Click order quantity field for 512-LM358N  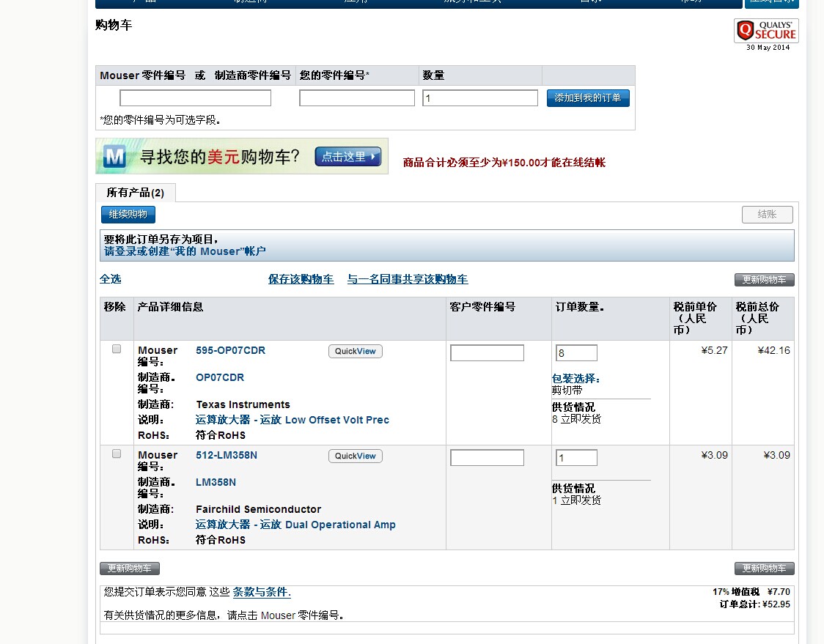tap(576, 457)
